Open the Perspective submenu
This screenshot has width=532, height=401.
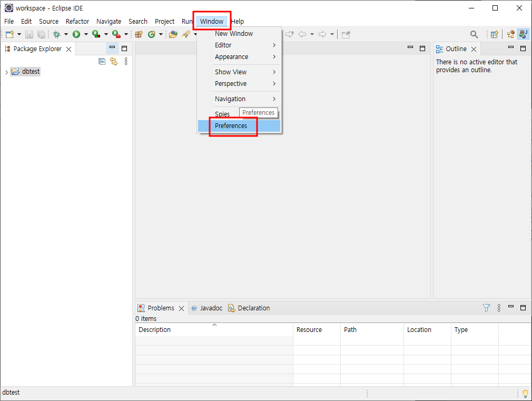(239, 84)
